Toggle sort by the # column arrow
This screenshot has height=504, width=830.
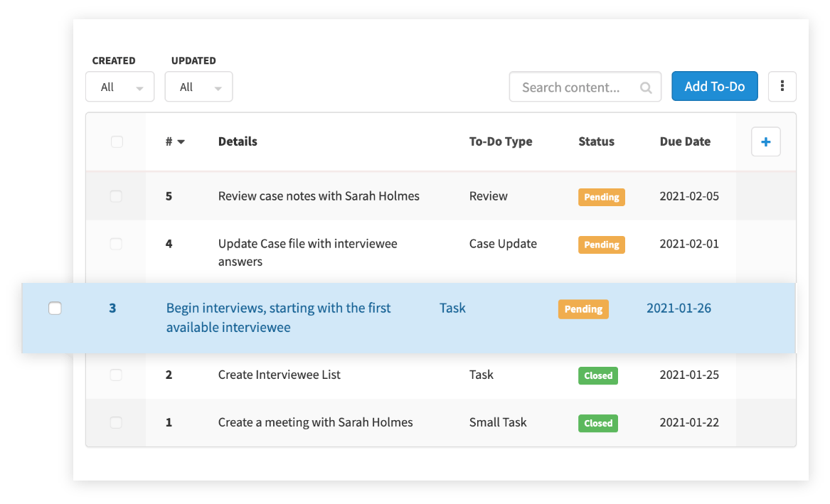[x=181, y=142]
